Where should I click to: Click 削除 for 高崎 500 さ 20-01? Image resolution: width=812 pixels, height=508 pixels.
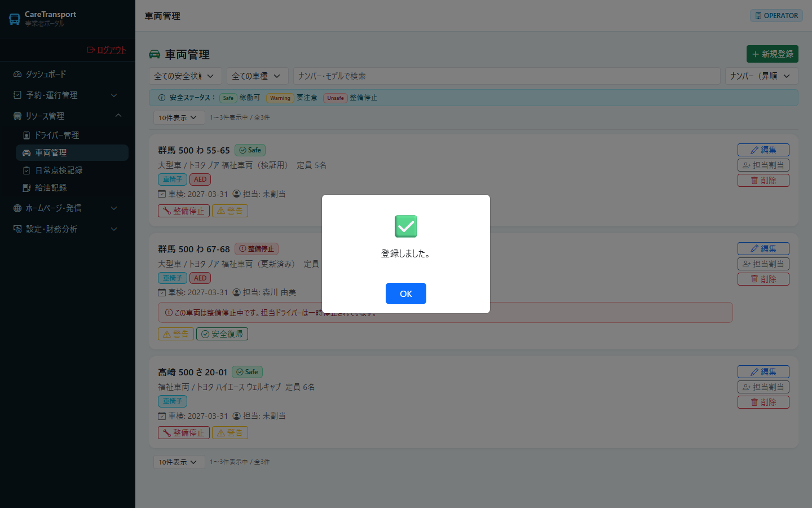[x=764, y=402]
